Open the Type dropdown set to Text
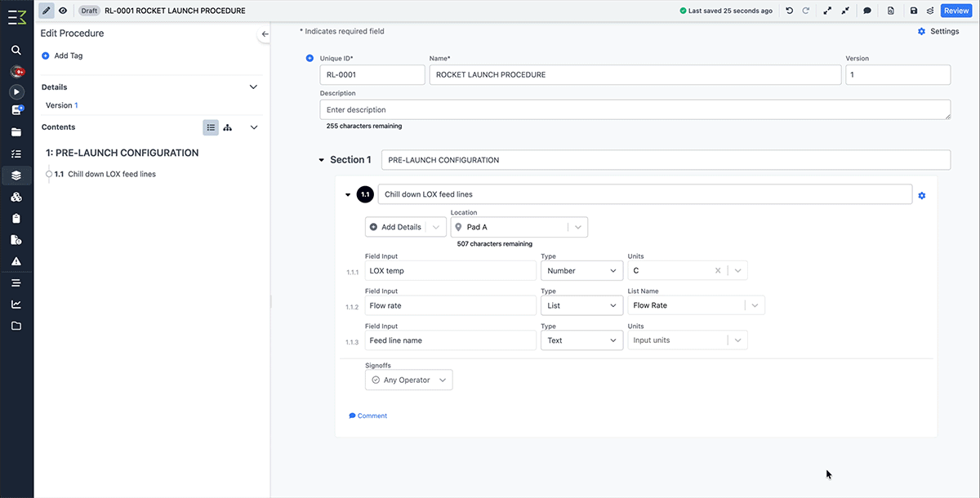 tap(582, 340)
